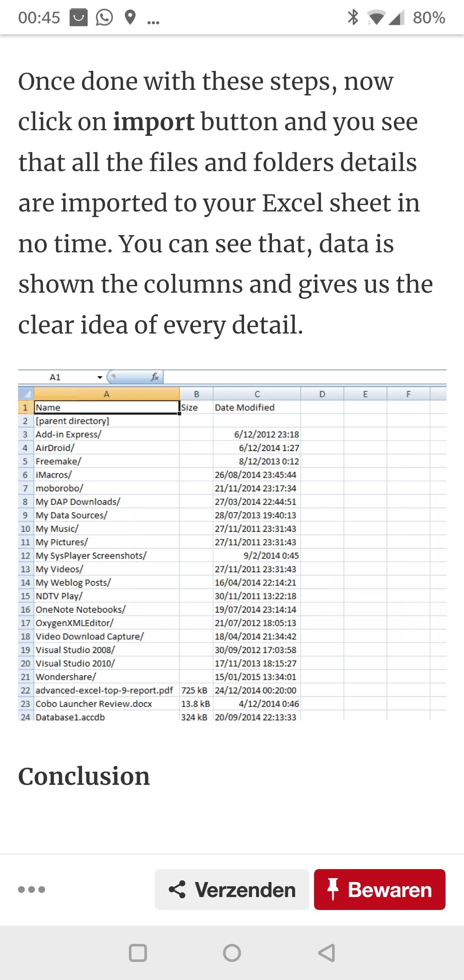Click the date '6/12/2012 23:18' cell
Image resolution: width=464 pixels, height=980 pixels.
(257, 434)
